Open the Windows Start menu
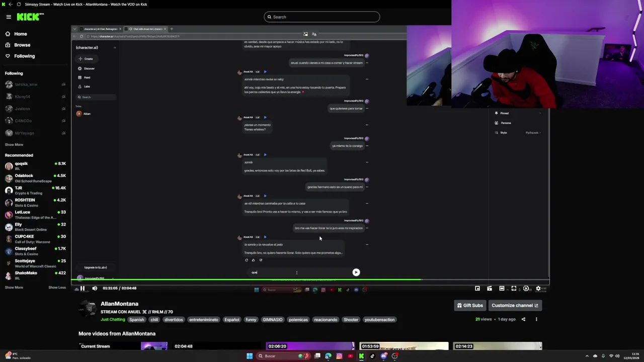 point(250,356)
